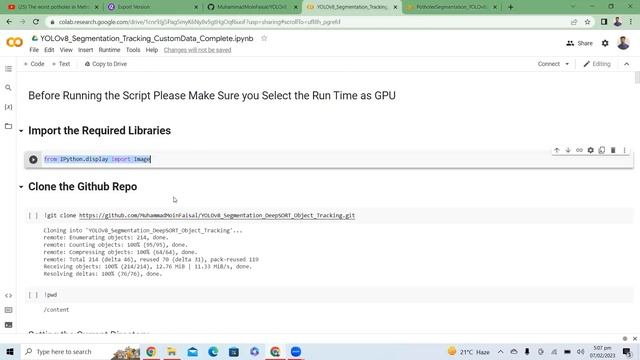This screenshot has width=640, height=360.
Task: Open the find and replace panel
Action: point(8,88)
